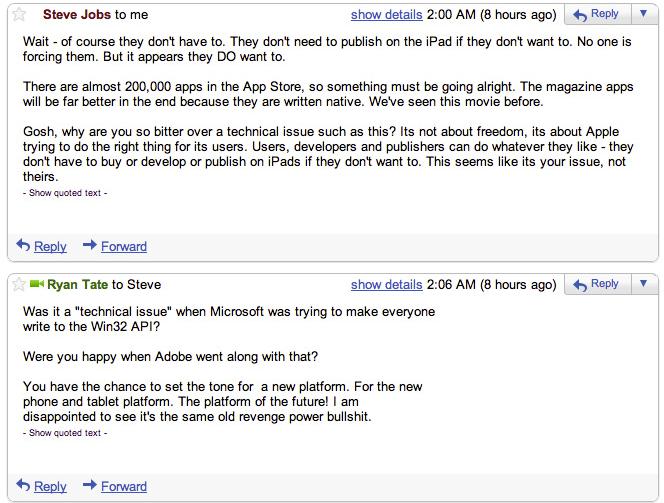Viewport: 664px width, 503px height.
Task: Click the forward arrow icon under Steve's message
Action: pyautogui.click(x=89, y=245)
